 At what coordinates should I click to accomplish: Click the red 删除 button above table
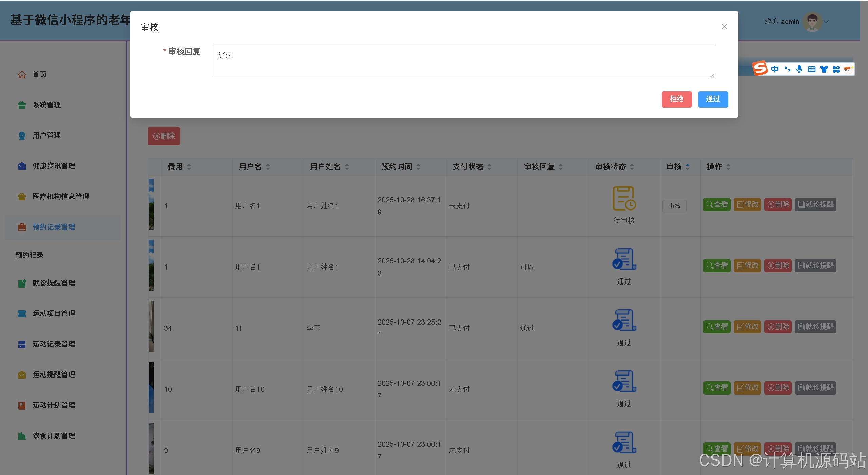click(x=164, y=136)
